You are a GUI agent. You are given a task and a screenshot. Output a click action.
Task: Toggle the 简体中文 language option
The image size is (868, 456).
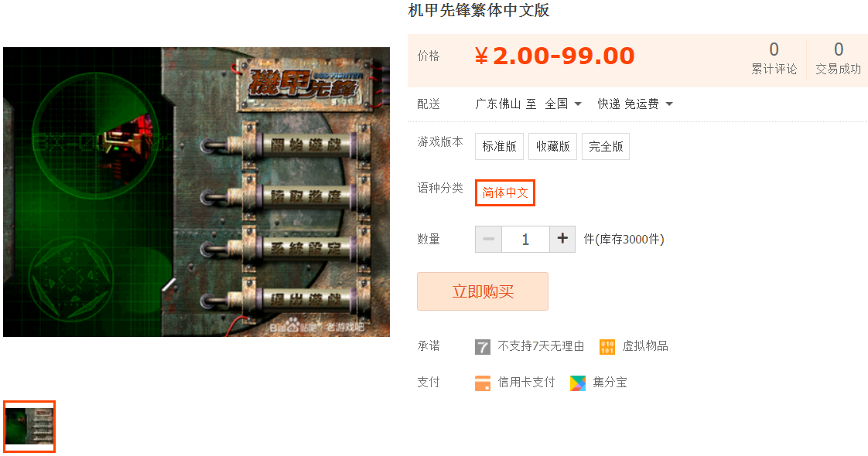pyautogui.click(x=505, y=193)
